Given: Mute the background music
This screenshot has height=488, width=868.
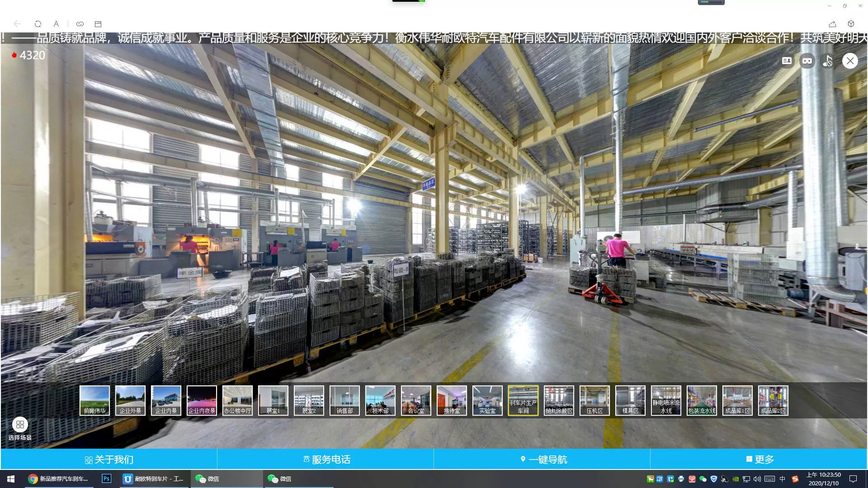Looking at the screenshot, I should [828, 61].
